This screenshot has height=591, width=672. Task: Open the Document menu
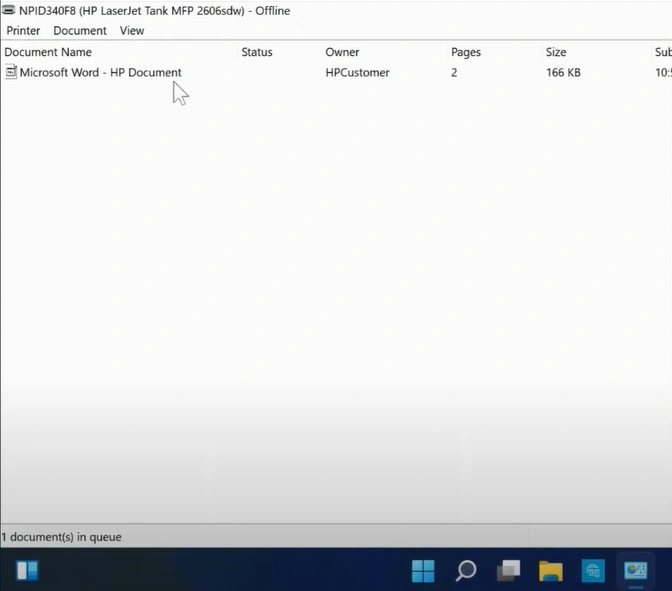80,31
